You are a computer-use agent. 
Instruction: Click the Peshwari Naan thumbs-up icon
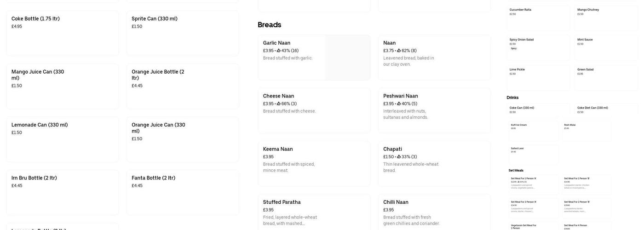click(399, 104)
